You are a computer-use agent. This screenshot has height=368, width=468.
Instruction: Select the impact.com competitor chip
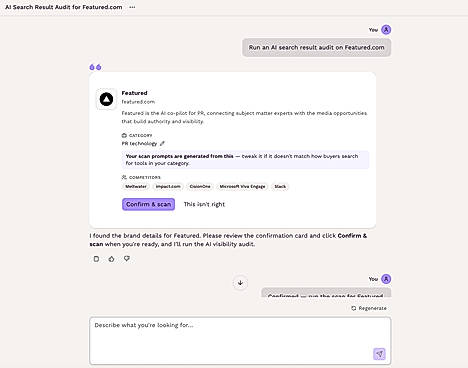tap(168, 187)
